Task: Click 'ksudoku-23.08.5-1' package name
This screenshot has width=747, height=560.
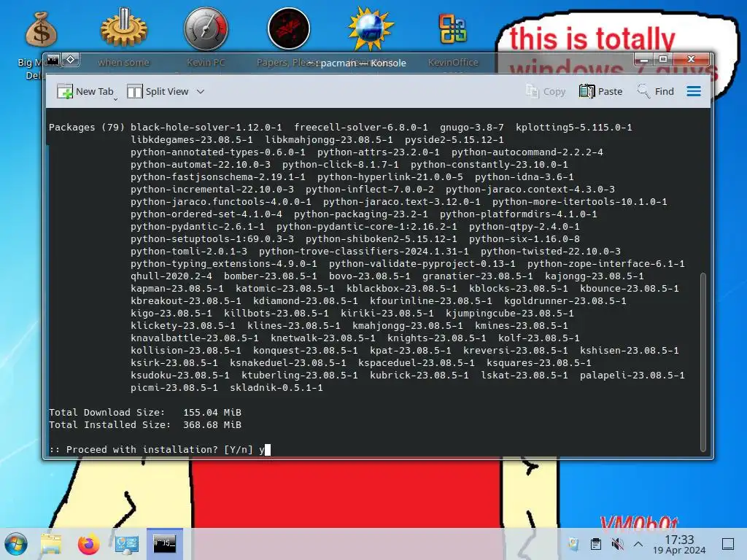Action: click(180, 376)
